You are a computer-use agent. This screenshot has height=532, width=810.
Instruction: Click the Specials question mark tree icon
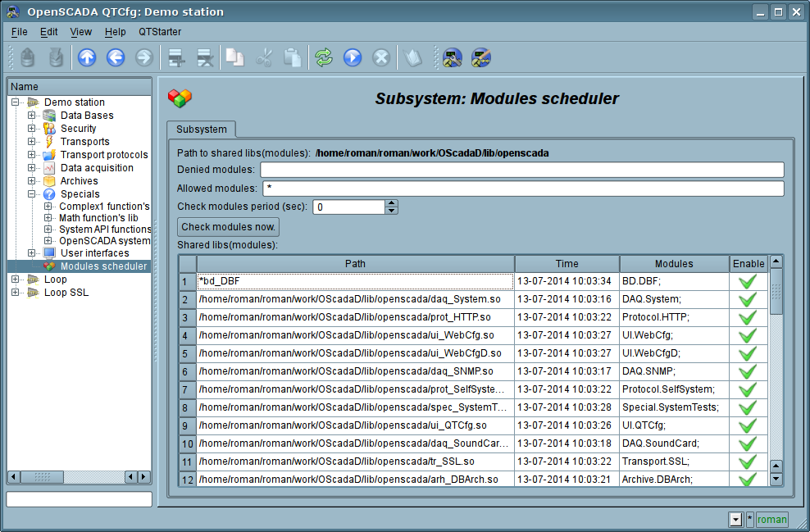(x=49, y=194)
